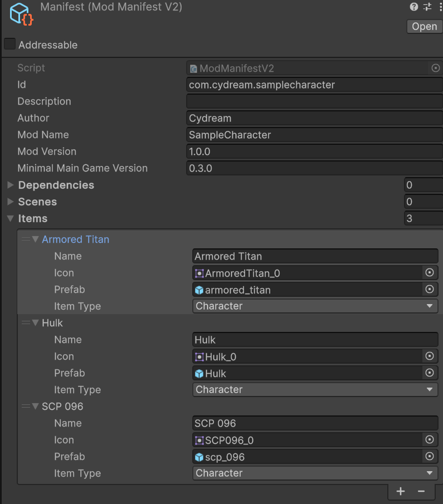Toggle the Addressable checkbox
Screen dimensions: 443x504
(x=9, y=44)
